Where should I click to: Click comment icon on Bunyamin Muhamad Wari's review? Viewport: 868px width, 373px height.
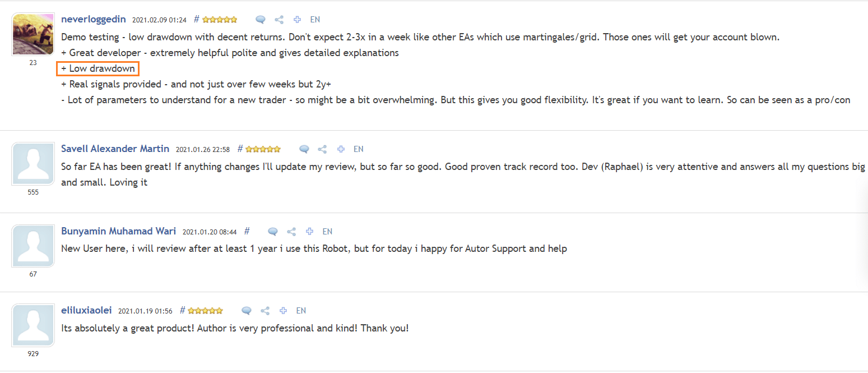click(273, 232)
